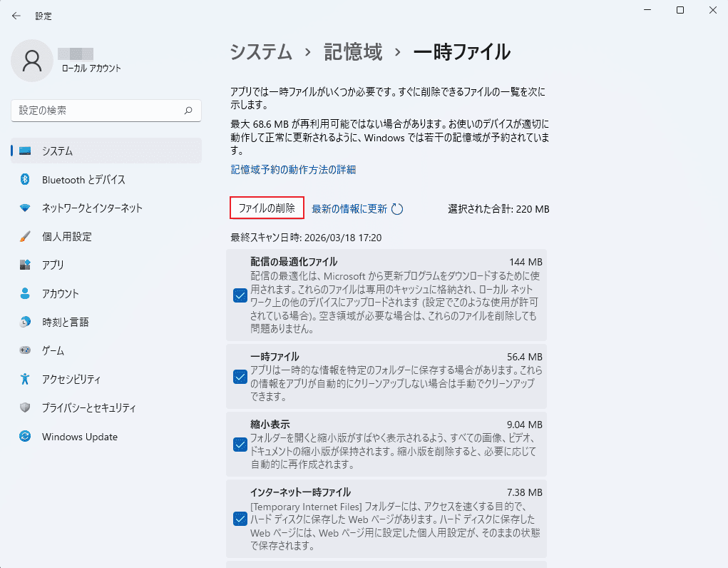Open プライバシーとセキュリティ via the shield icon
The image size is (728, 568).
(x=25, y=407)
